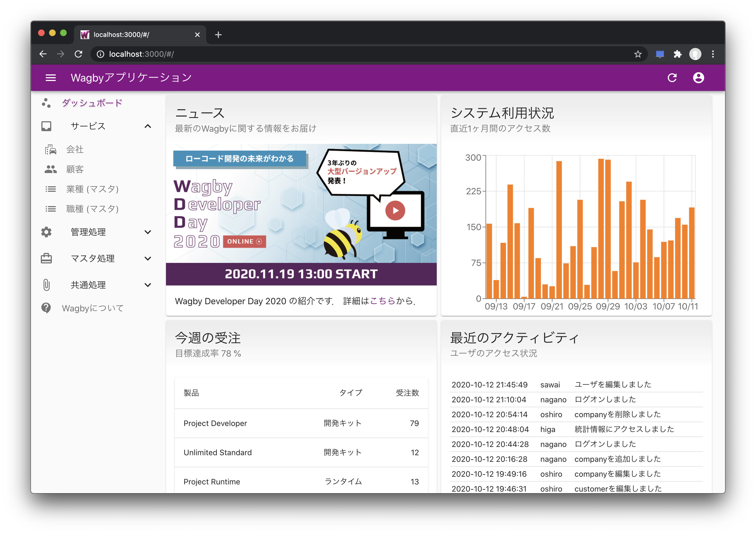
Task: Click the ONLINE badge on the banner
Action: [x=244, y=241]
